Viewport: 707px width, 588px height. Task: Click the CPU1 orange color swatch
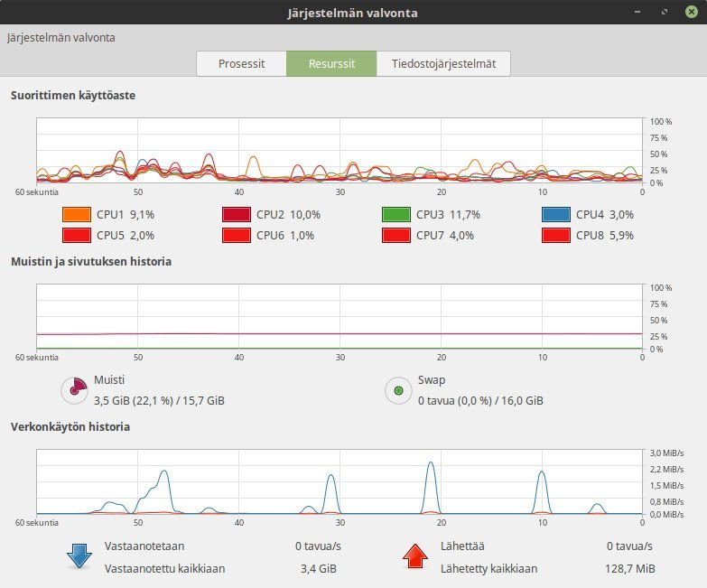point(76,215)
